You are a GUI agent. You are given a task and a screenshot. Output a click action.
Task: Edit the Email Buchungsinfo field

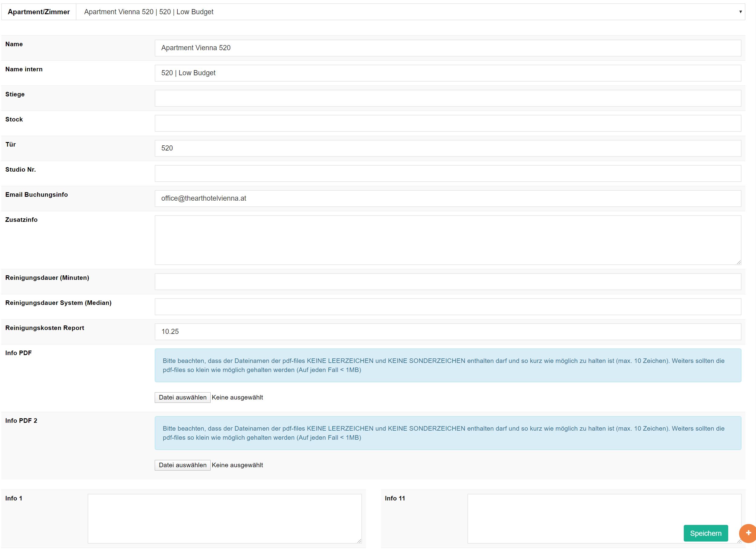pos(448,199)
